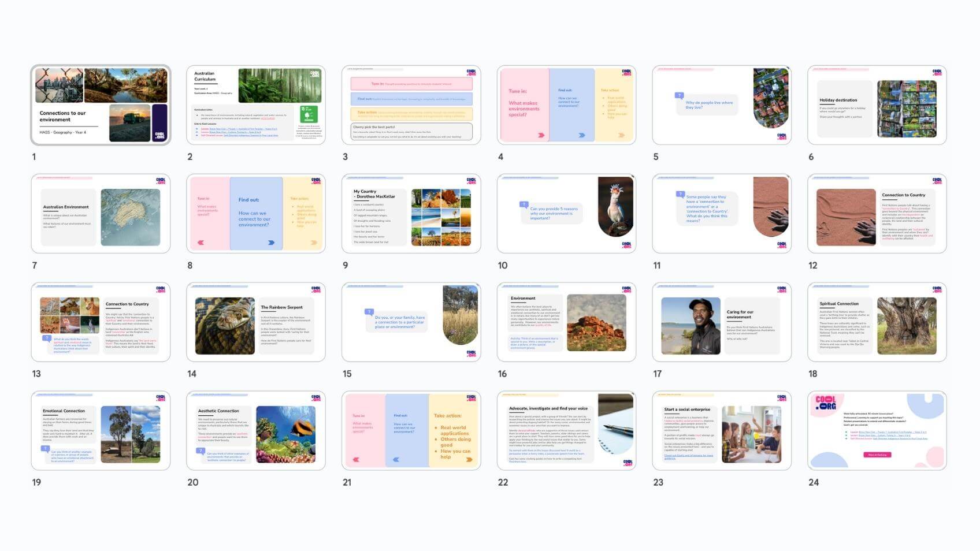Open the Australian Curriculum slide thumbnail
Viewport: 980px width, 551px height.
click(x=255, y=105)
